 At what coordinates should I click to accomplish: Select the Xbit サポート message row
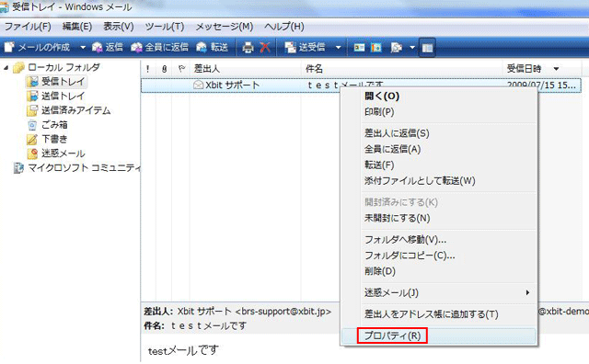[361, 85]
